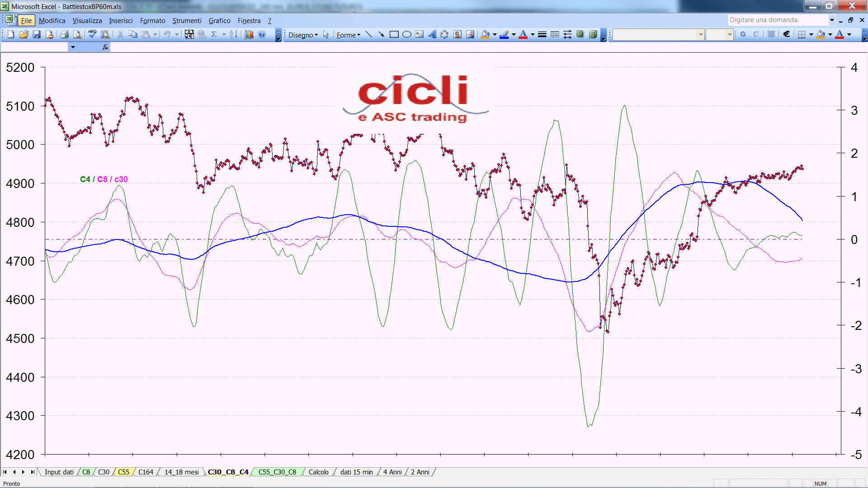Click the Euro conversion icon
This screenshot has height=488, width=868.
[189, 34]
